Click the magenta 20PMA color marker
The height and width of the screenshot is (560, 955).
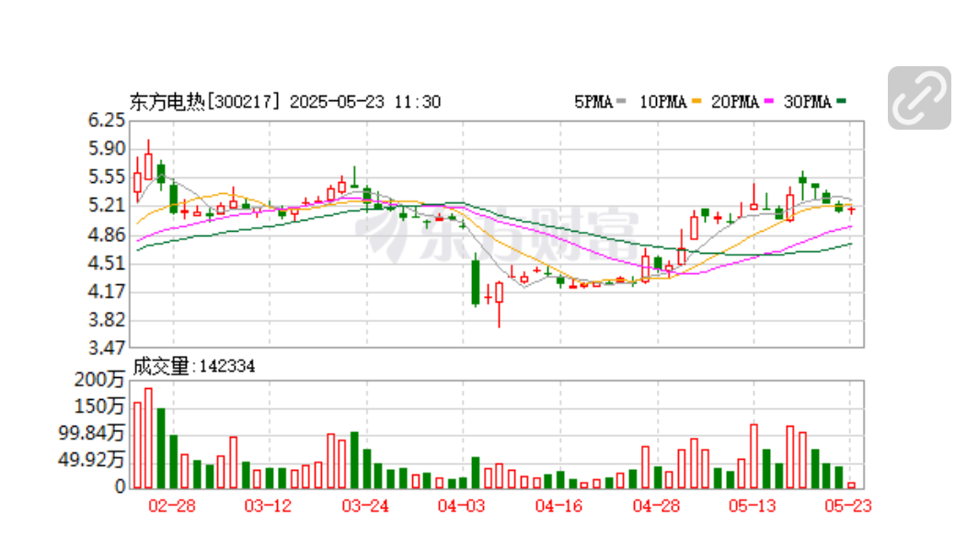pyautogui.click(x=768, y=101)
